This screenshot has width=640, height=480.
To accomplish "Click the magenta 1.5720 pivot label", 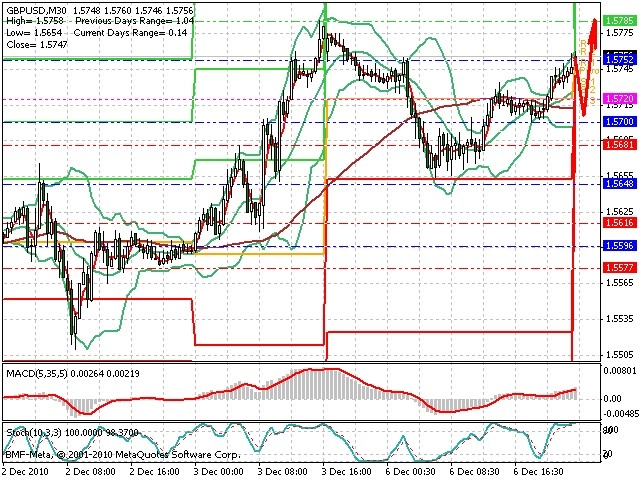I will click(x=620, y=98).
